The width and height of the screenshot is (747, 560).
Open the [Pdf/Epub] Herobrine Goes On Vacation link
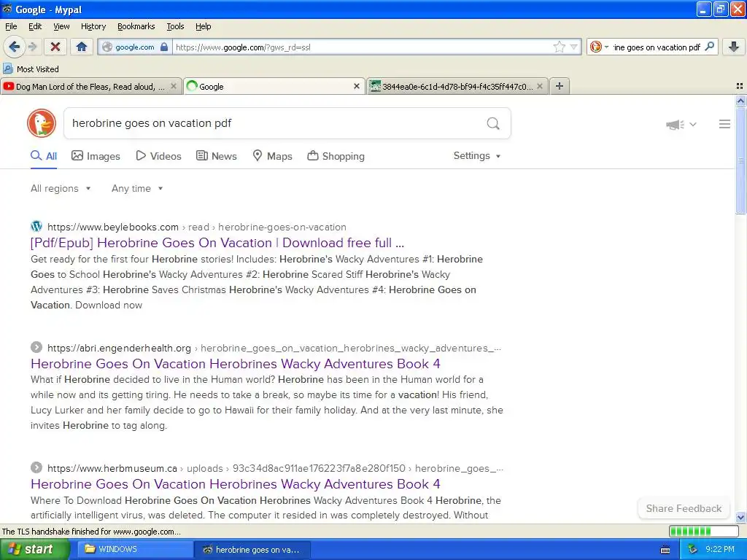pos(217,243)
